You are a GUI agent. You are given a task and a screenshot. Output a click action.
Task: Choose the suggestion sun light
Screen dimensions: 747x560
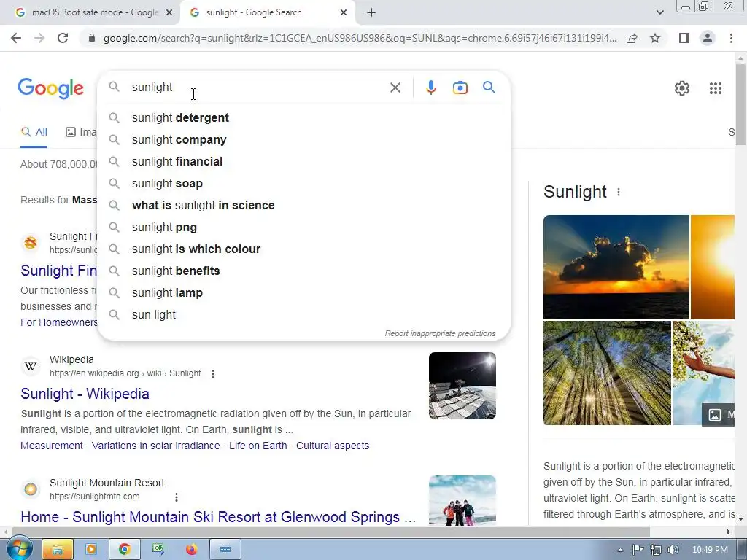tap(303, 315)
